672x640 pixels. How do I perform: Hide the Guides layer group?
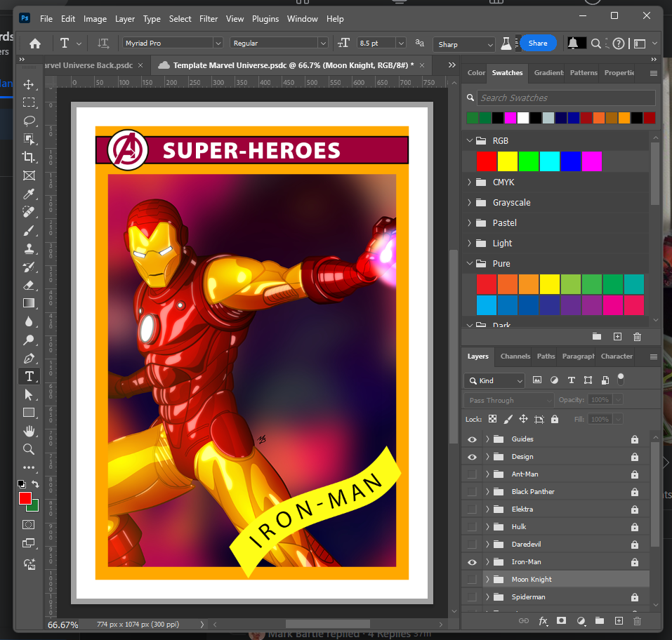[472, 439]
